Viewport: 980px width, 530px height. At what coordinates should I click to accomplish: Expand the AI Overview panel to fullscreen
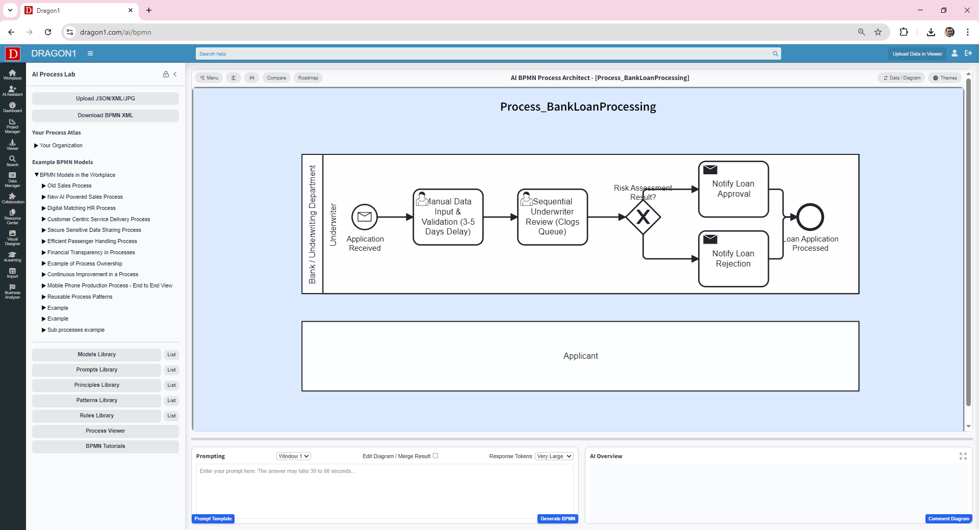963,456
